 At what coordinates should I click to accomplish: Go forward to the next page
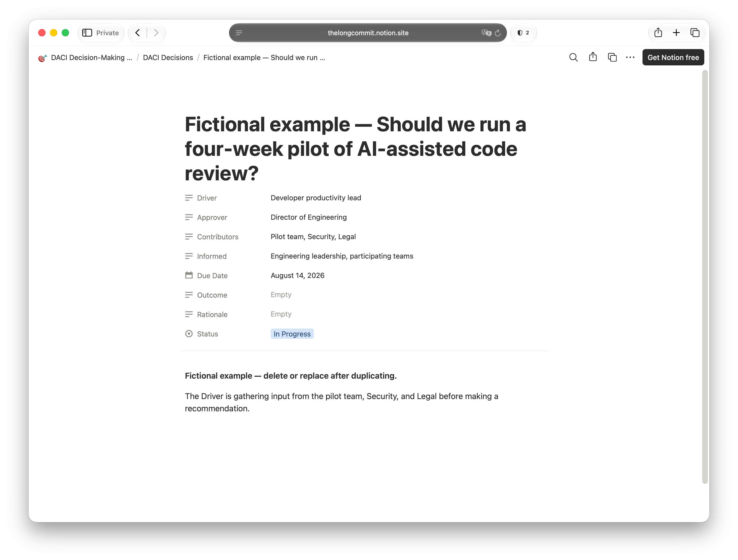156,33
